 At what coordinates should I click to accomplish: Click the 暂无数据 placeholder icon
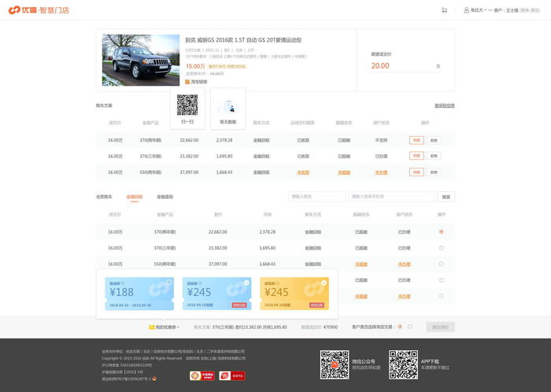[x=227, y=105]
